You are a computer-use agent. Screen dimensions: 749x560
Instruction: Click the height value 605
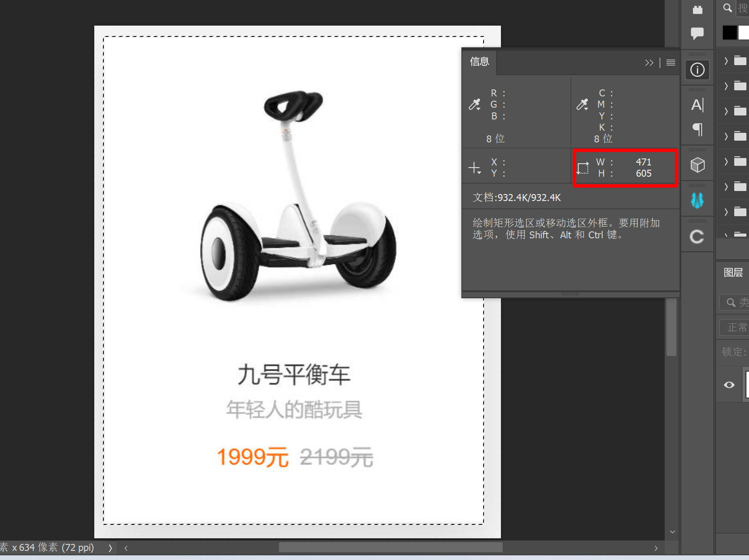tap(643, 174)
